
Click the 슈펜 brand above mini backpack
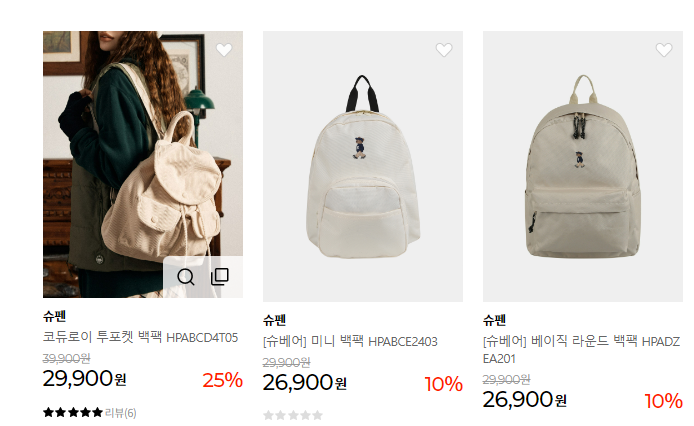coord(274,320)
